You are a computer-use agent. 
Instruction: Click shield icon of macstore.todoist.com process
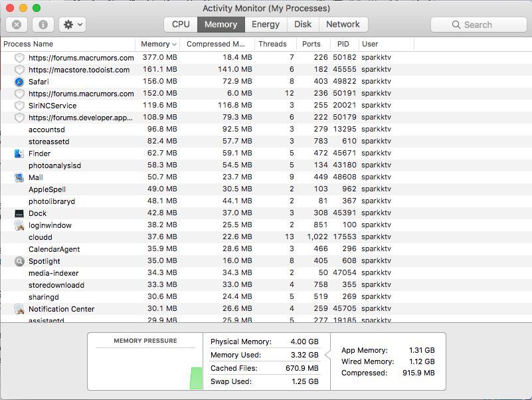coord(19,70)
